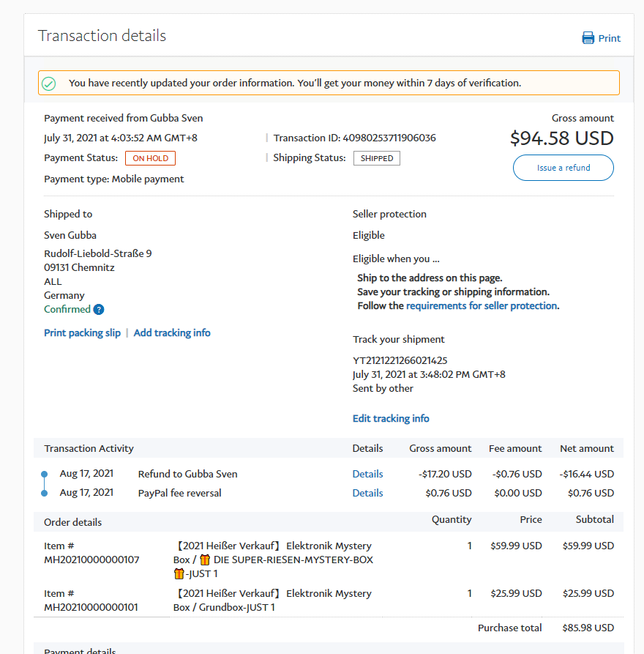
Task: Click the gift icon in first item
Action: 205,560
